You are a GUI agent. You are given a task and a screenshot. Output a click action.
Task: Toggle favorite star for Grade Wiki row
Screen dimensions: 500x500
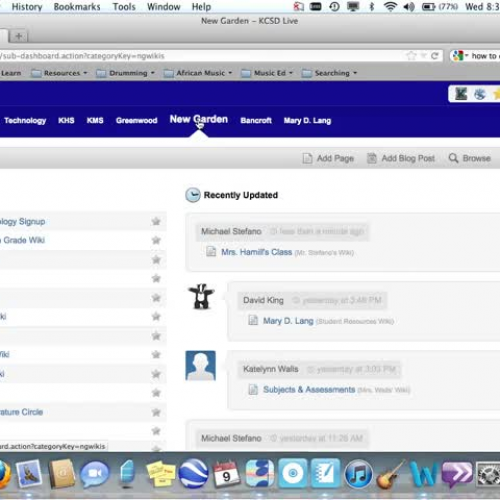coord(156,240)
